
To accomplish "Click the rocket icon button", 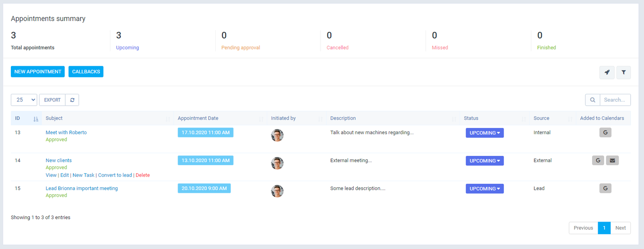I will 607,73.
